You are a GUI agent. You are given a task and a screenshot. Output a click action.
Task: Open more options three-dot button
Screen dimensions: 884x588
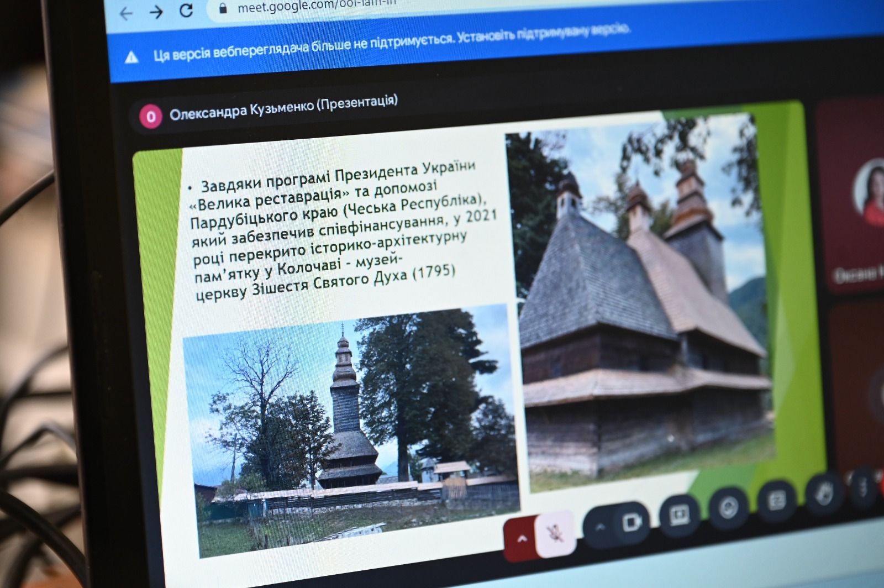coord(863,486)
